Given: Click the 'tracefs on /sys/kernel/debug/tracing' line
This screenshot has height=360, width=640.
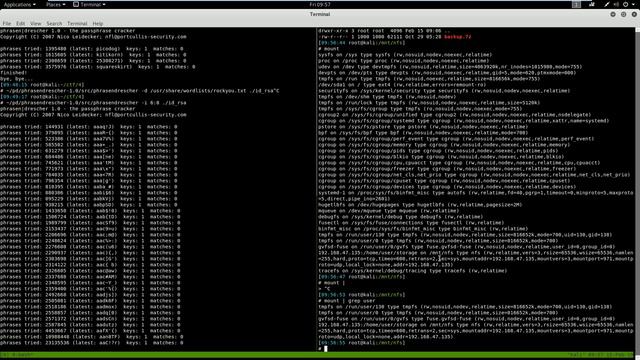Looking at the screenshot, I should coord(413,271).
